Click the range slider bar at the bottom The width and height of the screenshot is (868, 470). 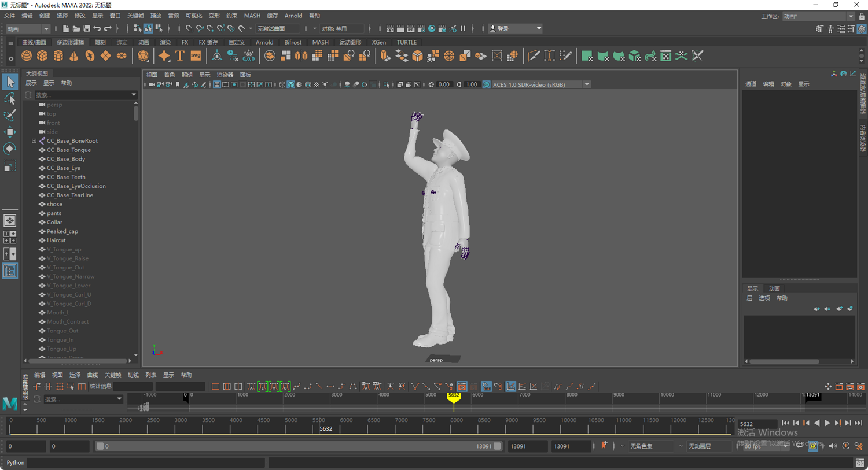(298, 446)
